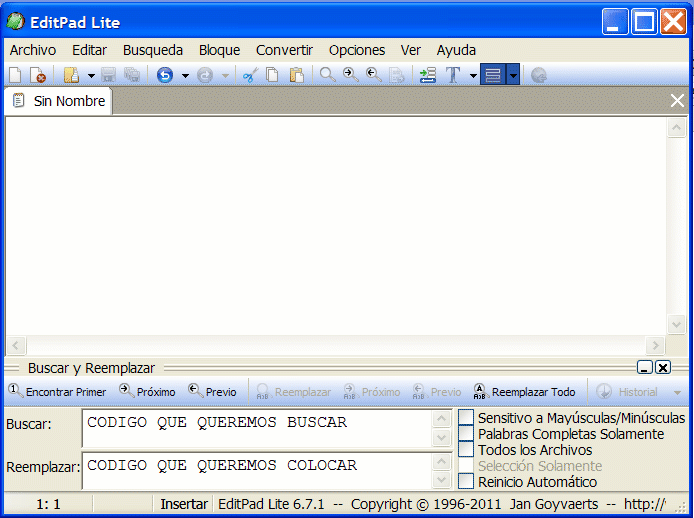
Task: Click the close file toolbar icon
Action: click(38, 75)
